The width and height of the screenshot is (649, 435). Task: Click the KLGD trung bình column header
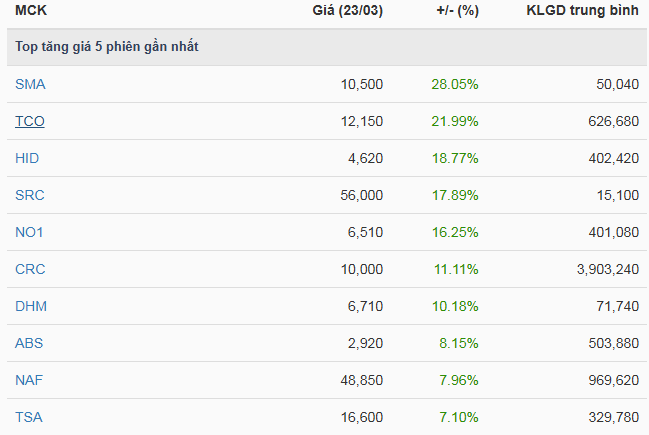(x=582, y=11)
